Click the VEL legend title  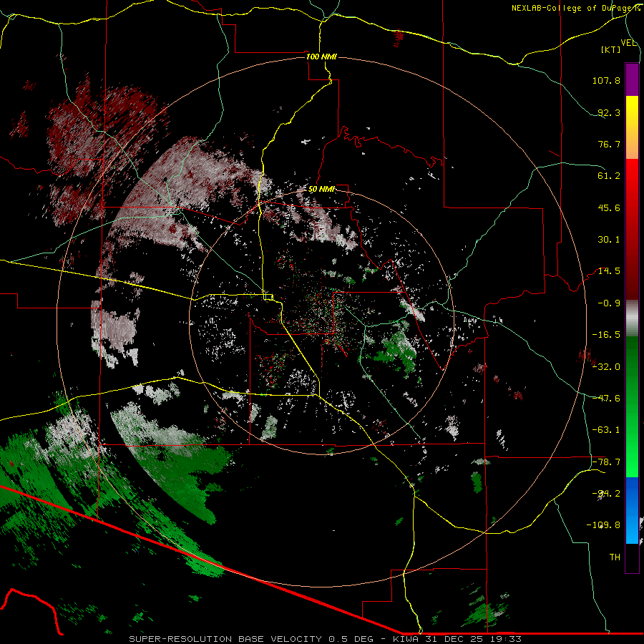[628, 43]
